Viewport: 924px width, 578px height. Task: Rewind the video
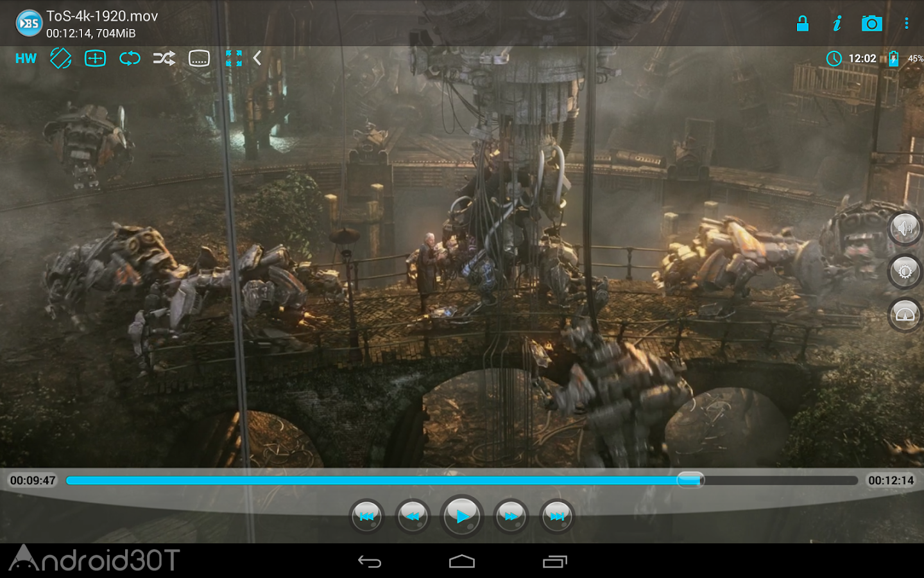point(413,516)
